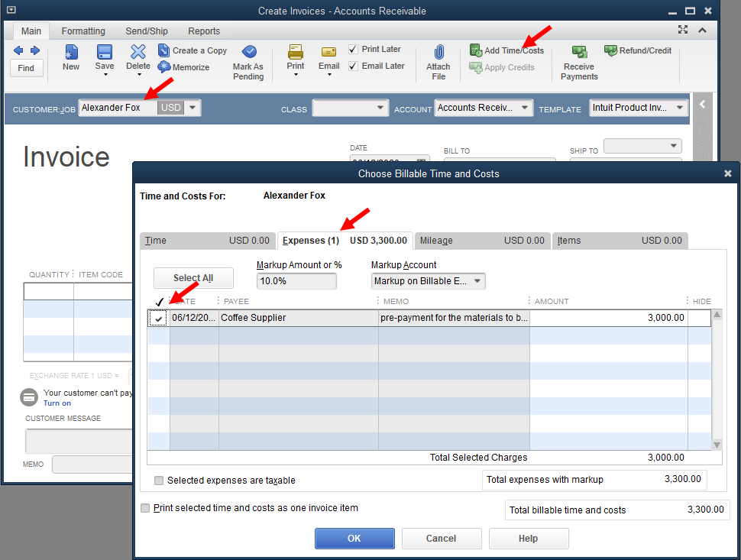
Task: Open Refund/Credit
Action: (x=638, y=50)
